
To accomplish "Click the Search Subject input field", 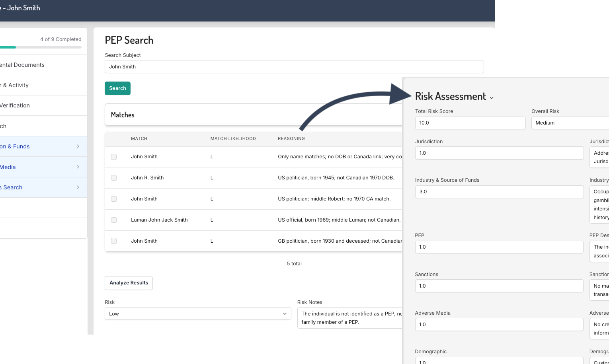I will (x=294, y=67).
